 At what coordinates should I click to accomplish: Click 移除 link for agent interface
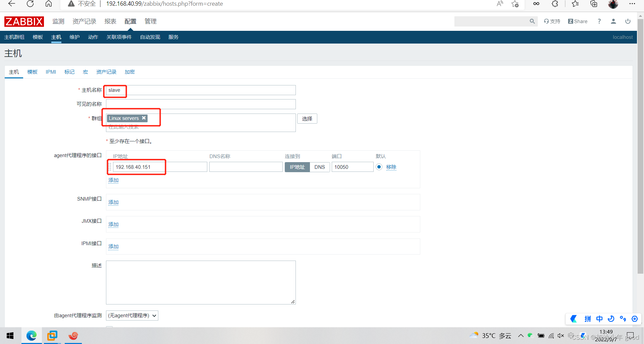pyautogui.click(x=391, y=167)
